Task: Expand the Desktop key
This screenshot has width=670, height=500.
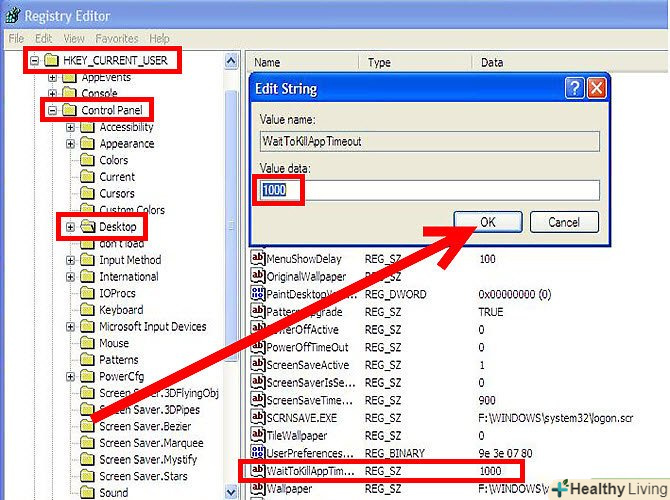Action: pyautogui.click(x=71, y=227)
